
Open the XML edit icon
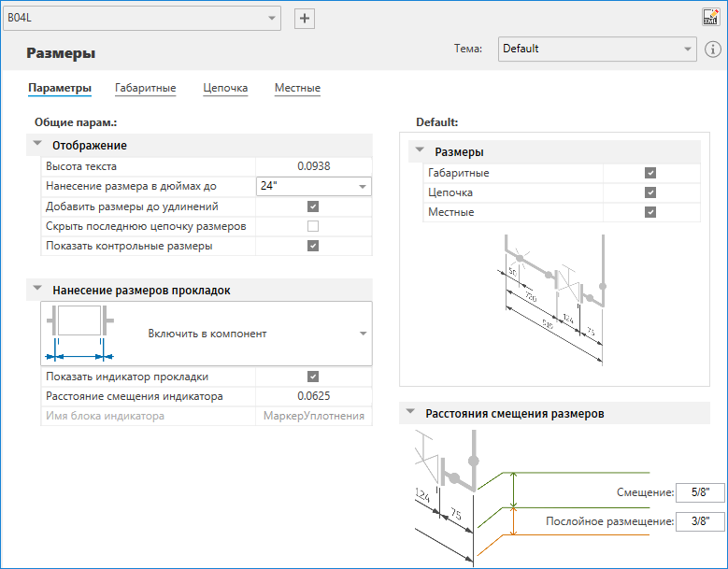pyautogui.click(x=710, y=17)
